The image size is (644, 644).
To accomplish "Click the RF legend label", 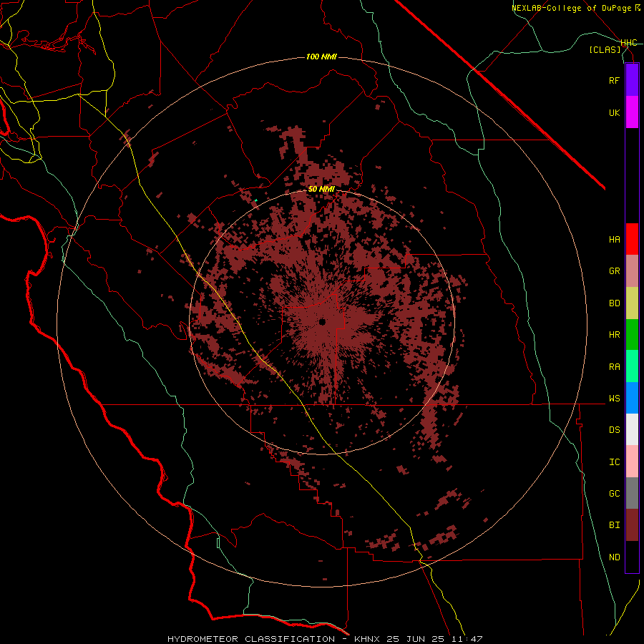I will [x=614, y=80].
